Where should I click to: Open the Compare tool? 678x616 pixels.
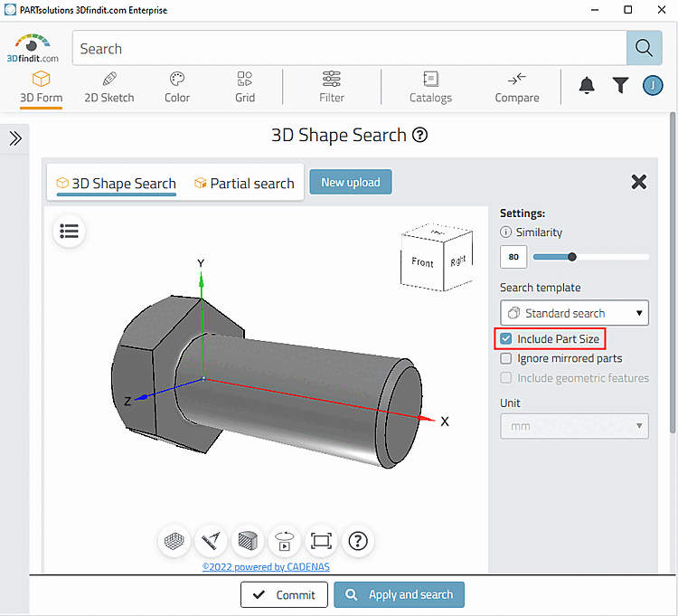(517, 87)
